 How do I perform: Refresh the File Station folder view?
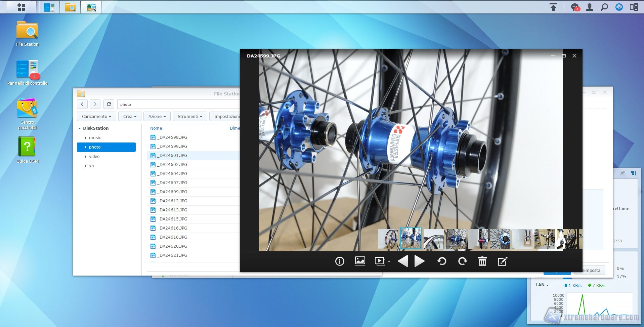(109, 104)
